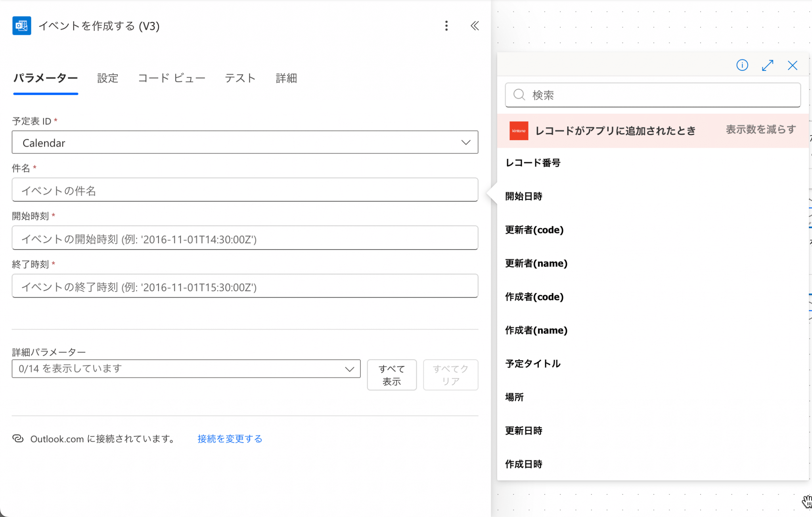Click the kintone trigger icon
The image size is (812, 517).
(x=519, y=131)
